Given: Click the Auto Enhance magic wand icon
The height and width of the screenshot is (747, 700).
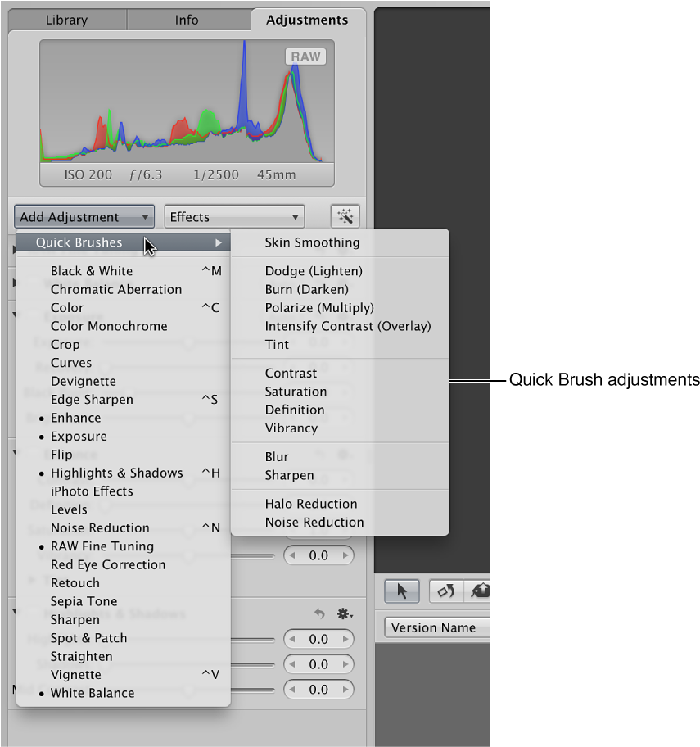Looking at the screenshot, I should (x=345, y=215).
